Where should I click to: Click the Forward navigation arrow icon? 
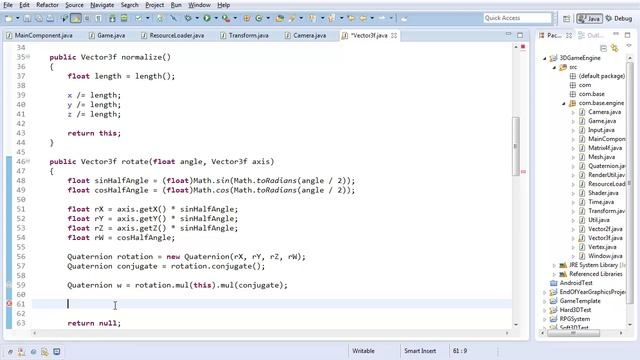pos(382,18)
